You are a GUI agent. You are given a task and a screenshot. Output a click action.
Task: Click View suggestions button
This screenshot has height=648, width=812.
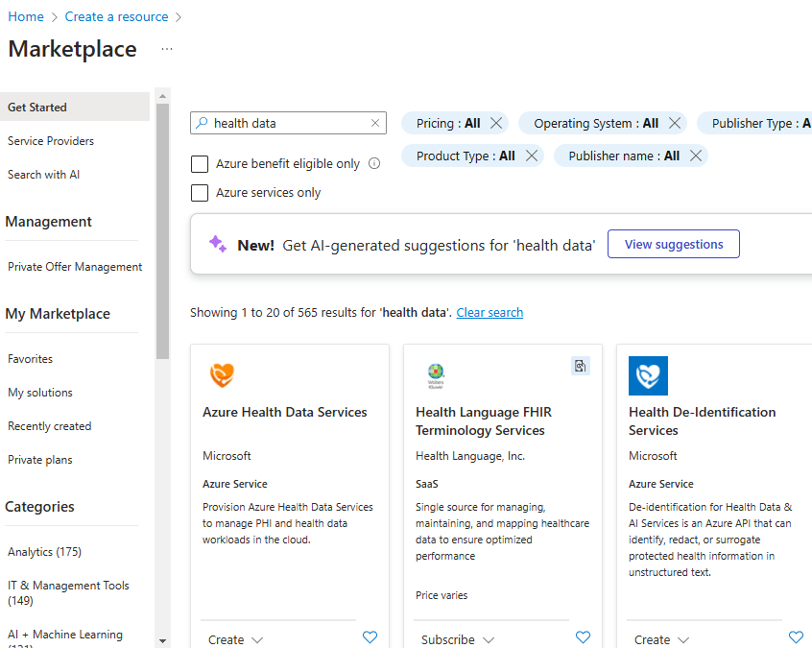[x=674, y=244]
